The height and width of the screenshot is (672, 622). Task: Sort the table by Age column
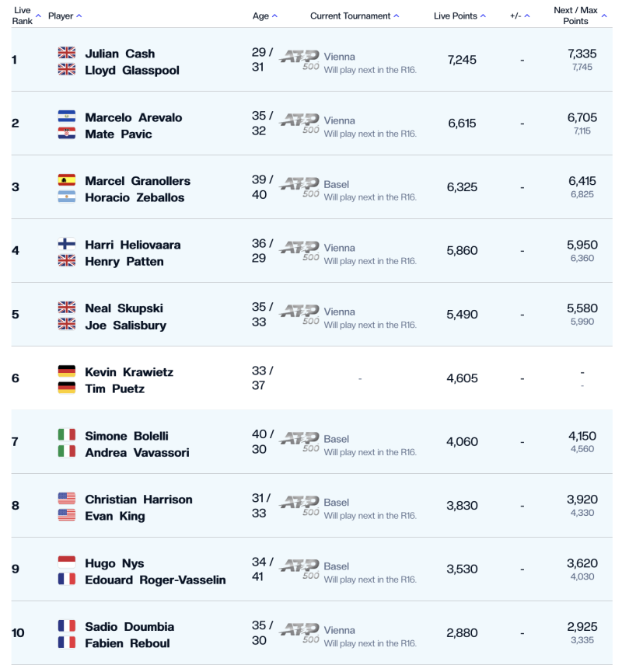(264, 16)
